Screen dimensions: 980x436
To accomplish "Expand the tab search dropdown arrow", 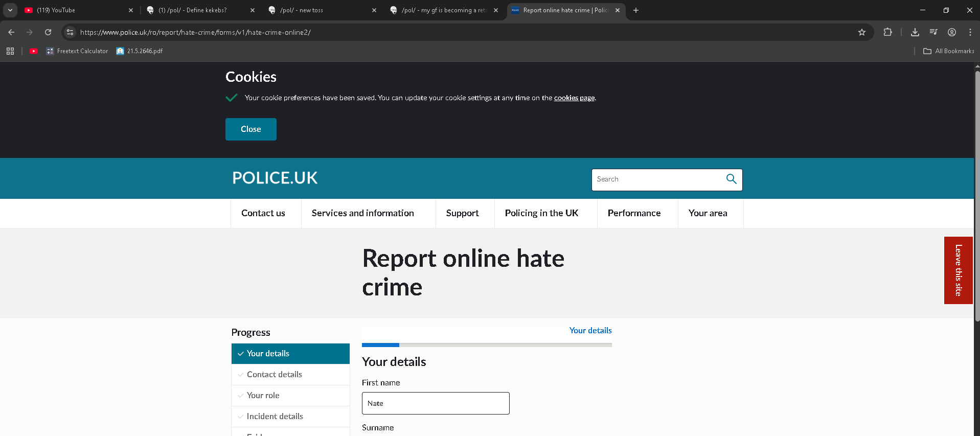I will coord(10,10).
